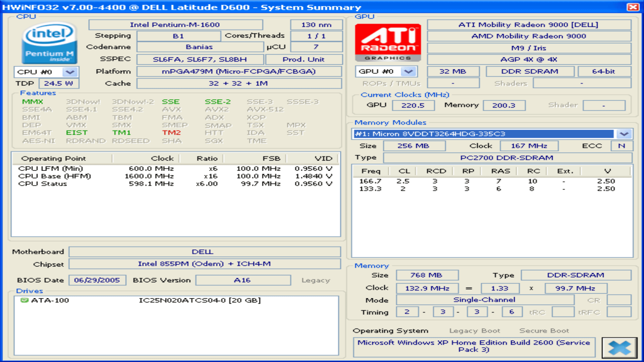Click the AMD Mobility Radeon 9000 field
This screenshot has width=644, height=362.
click(529, 36)
